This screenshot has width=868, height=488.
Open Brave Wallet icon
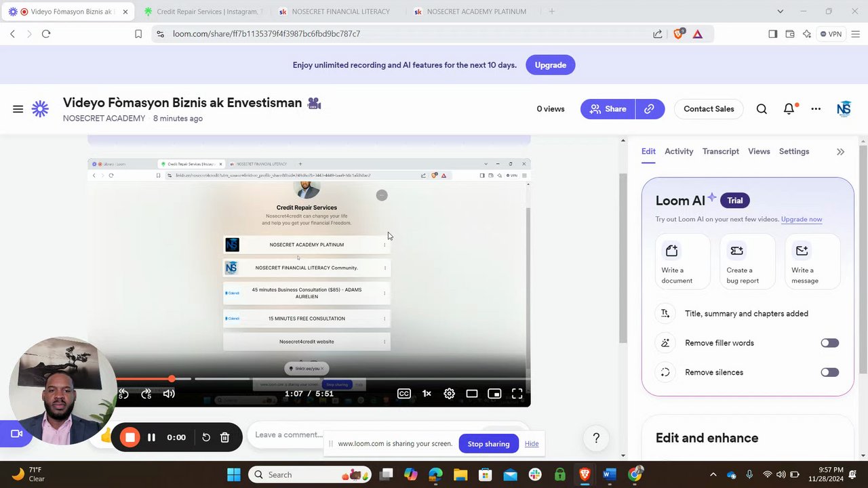click(x=790, y=34)
